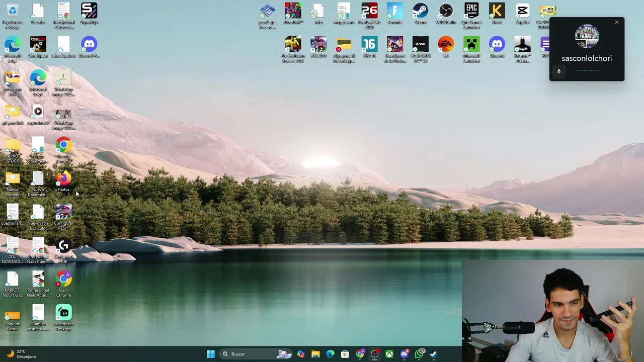Launch OBS Studio
Viewport: 644px width, 362px height.
pos(446,14)
